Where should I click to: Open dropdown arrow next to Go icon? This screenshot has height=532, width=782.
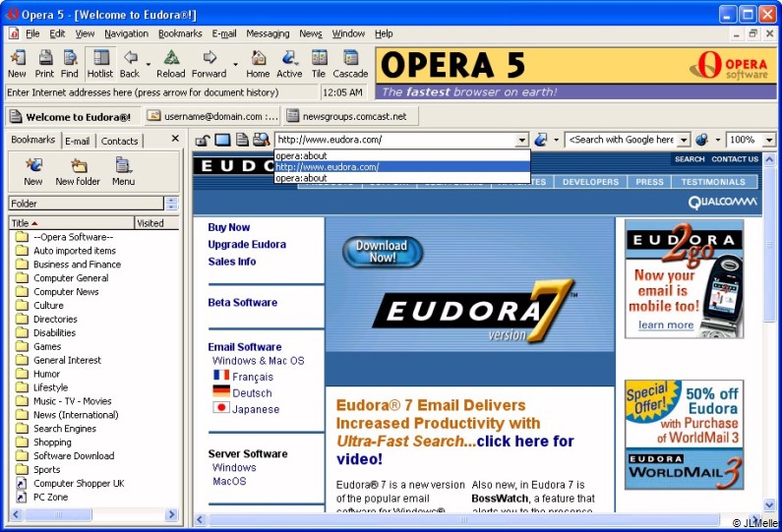(556, 140)
